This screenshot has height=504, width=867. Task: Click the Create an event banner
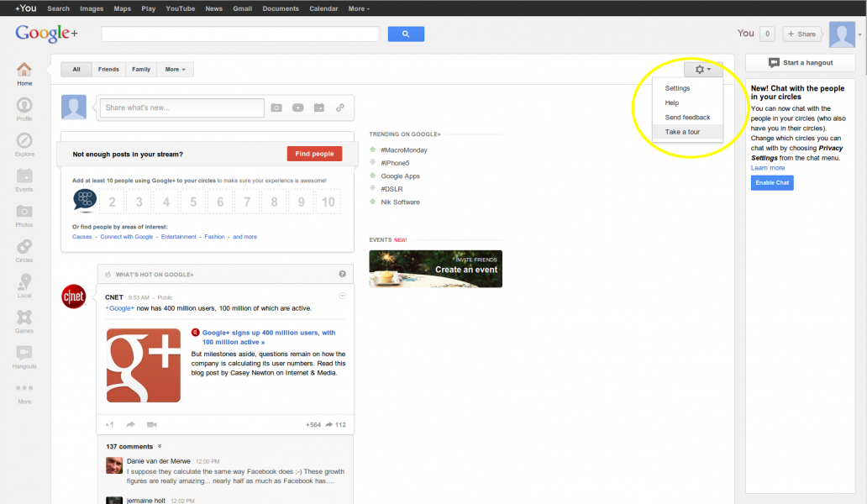435,269
